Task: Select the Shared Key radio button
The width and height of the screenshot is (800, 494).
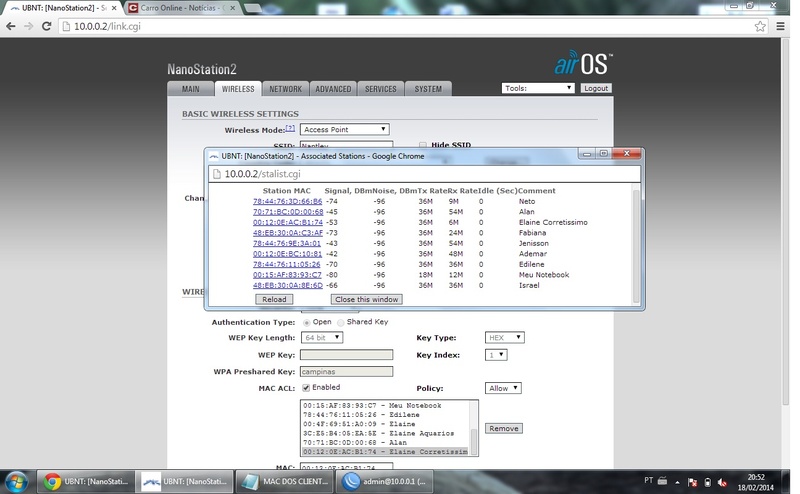Action: (x=341, y=323)
